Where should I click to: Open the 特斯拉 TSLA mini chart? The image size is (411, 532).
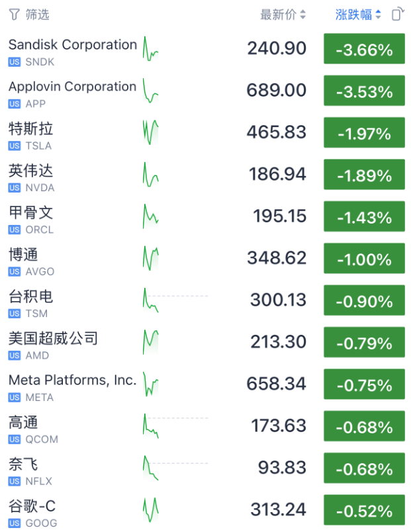151,132
